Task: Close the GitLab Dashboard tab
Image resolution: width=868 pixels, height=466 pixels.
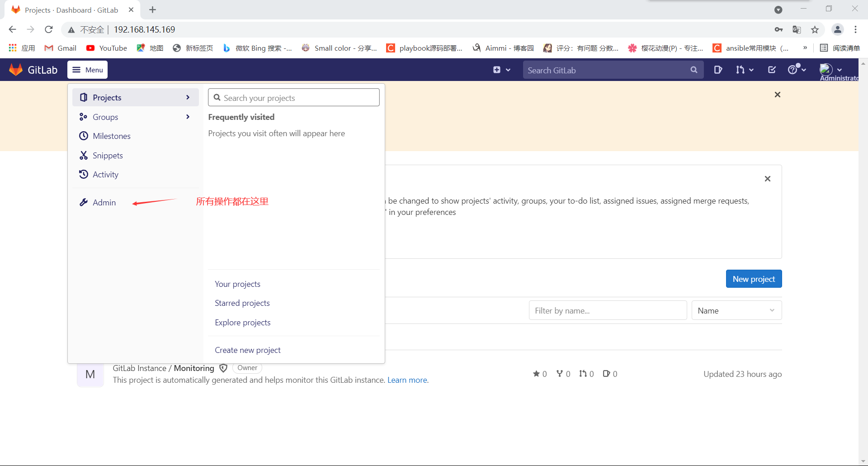Action: (131, 10)
